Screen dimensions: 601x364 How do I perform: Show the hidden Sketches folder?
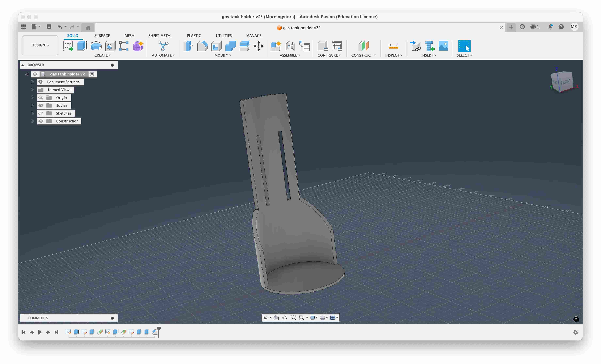pyautogui.click(x=41, y=113)
